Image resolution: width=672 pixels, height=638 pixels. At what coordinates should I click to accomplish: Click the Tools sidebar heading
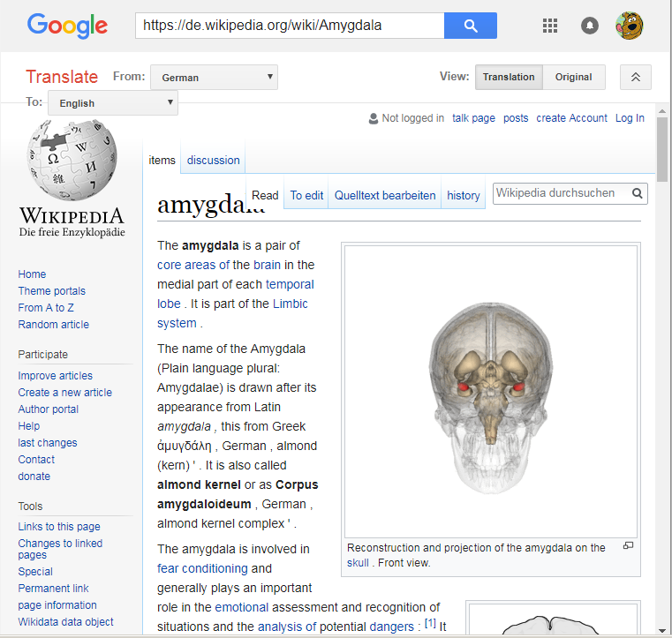pyautogui.click(x=30, y=507)
